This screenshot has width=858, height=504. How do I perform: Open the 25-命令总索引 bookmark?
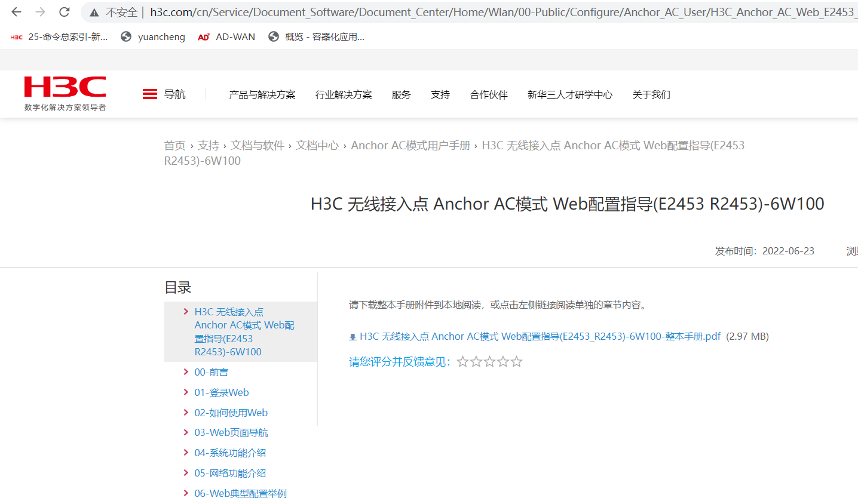pos(59,37)
